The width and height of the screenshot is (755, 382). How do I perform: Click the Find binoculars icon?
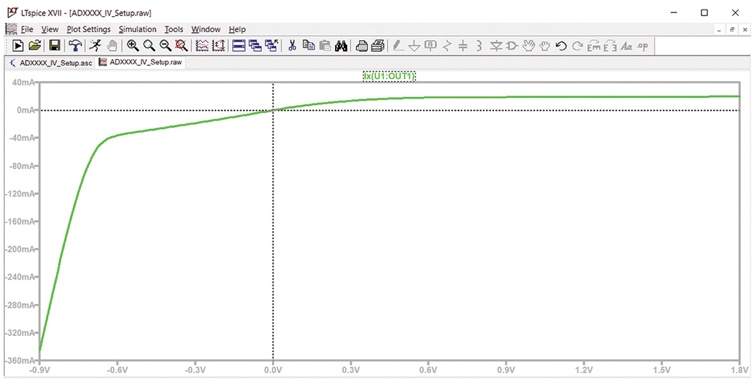click(341, 46)
